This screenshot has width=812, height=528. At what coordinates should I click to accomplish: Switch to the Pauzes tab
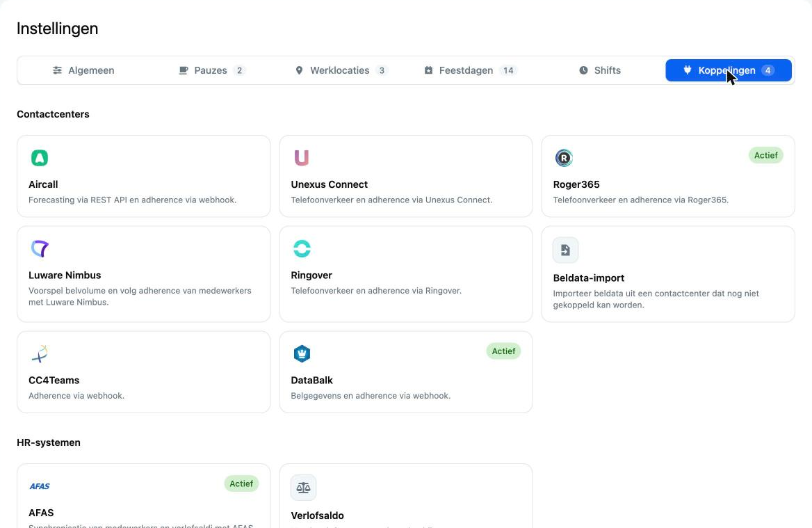[x=211, y=70]
